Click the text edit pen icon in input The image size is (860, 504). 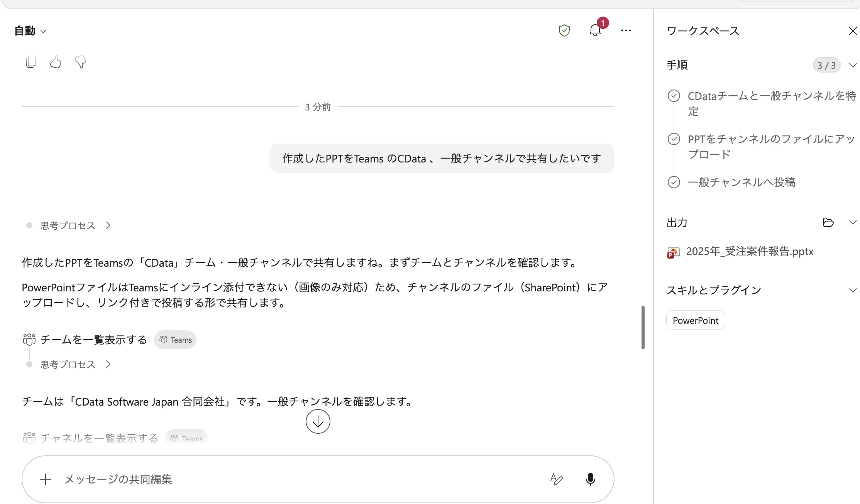(x=556, y=479)
